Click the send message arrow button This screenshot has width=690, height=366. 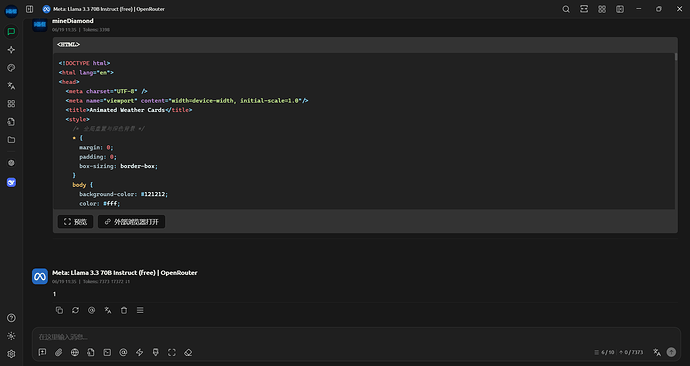coord(671,352)
